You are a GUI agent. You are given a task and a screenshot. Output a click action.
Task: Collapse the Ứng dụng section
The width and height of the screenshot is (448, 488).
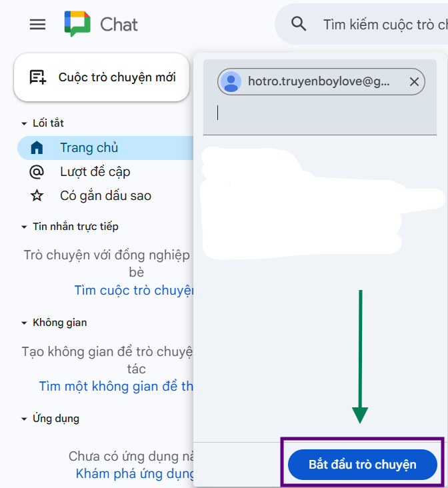point(24,419)
